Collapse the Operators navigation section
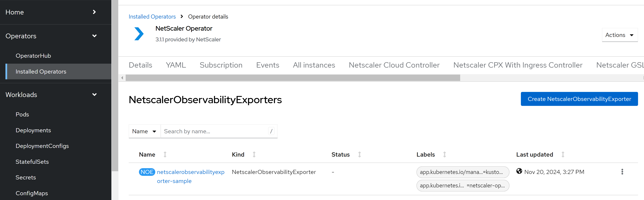 coord(55,36)
